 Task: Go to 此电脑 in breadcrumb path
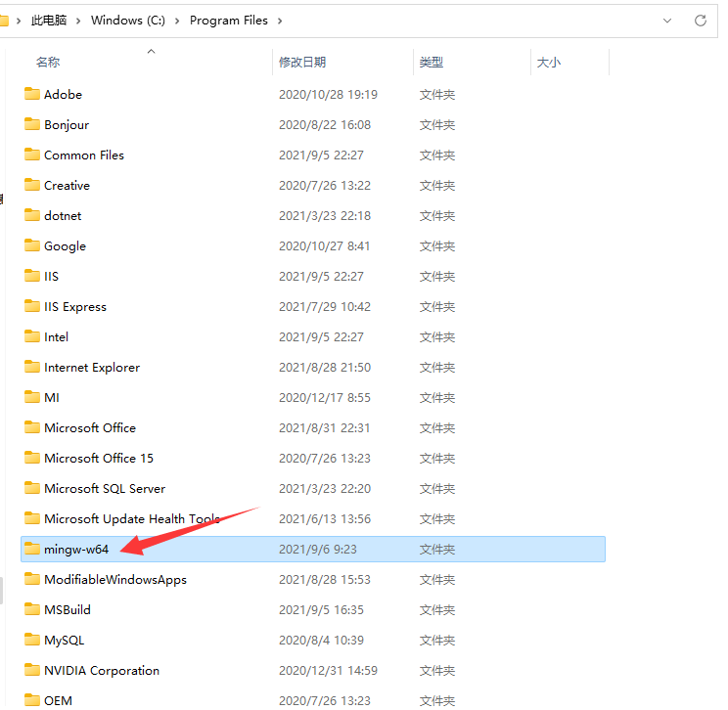coord(49,21)
